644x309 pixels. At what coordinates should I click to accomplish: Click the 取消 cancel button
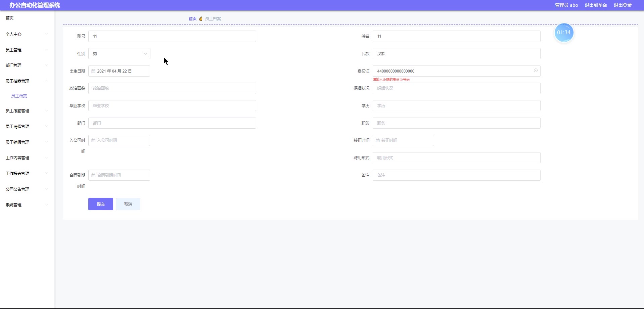(128, 204)
